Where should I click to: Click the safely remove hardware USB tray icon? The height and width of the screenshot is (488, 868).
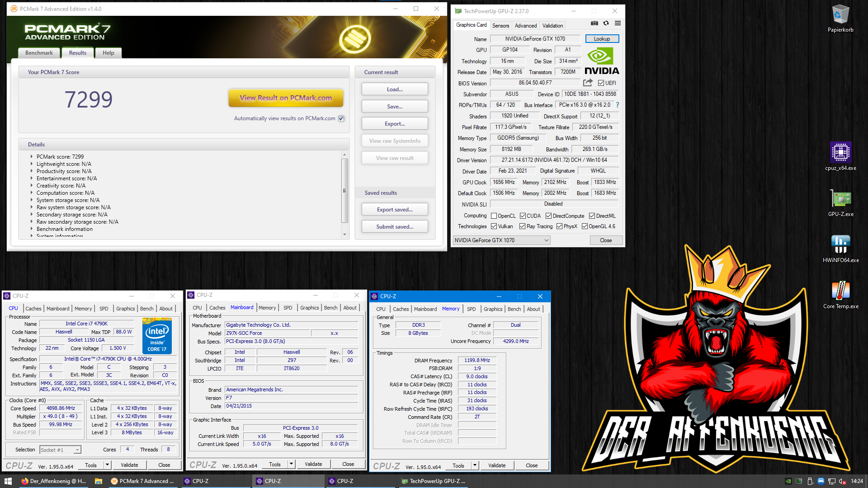(810, 481)
